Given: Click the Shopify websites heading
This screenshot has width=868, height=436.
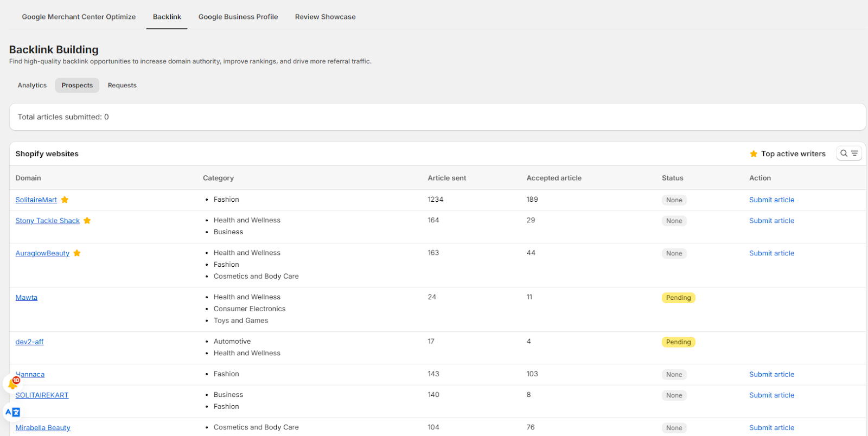Looking at the screenshot, I should [47, 154].
